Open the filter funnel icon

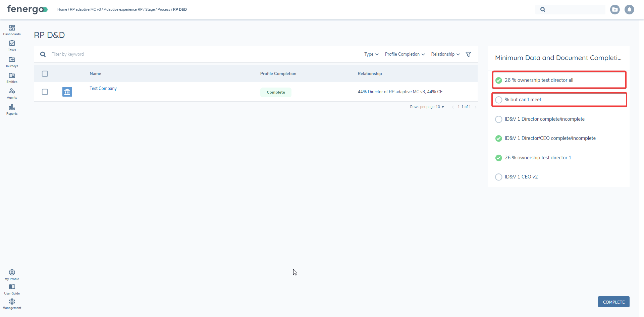pos(468,54)
